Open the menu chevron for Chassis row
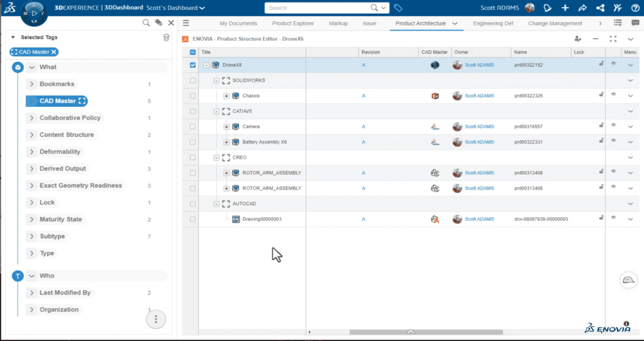The width and height of the screenshot is (644, 341). click(x=630, y=96)
